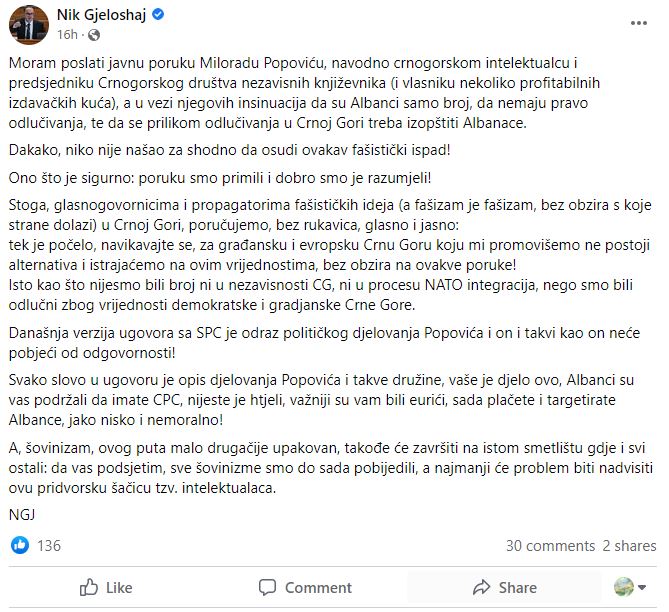Click the public globe privacy icon
The image size is (669, 612).
[94, 35]
